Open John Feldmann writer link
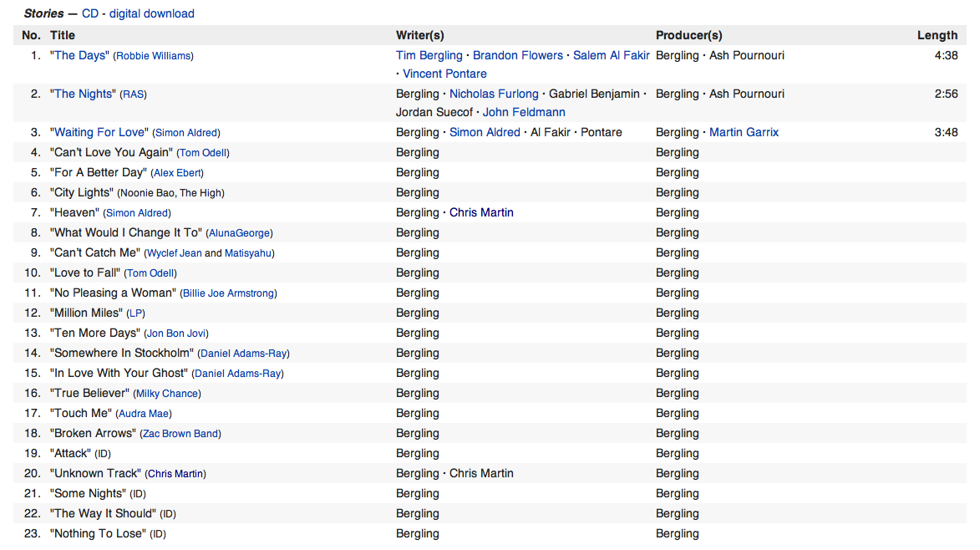The height and width of the screenshot is (550, 980). (x=524, y=112)
